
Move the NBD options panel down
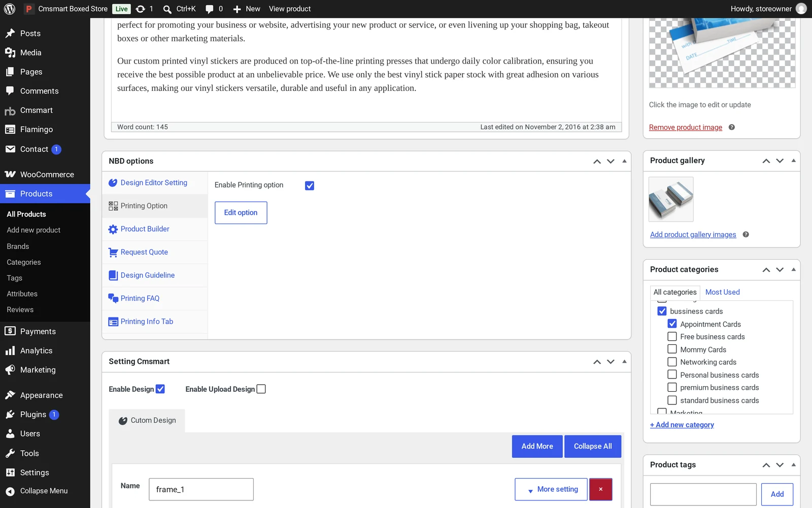611,161
